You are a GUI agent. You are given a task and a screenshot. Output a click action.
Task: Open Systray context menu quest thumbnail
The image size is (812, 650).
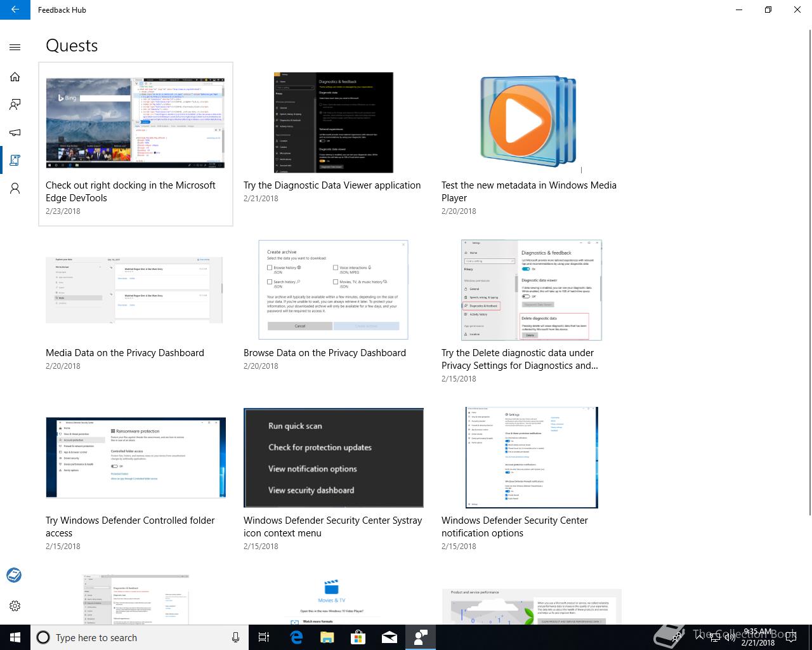click(x=334, y=458)
